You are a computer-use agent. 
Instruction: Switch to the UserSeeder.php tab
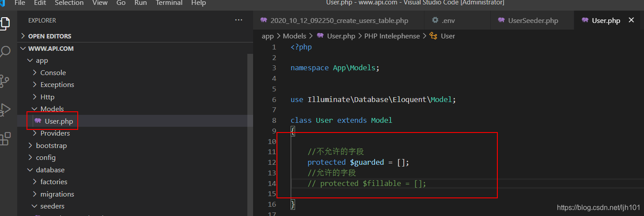tap(532, 20)
